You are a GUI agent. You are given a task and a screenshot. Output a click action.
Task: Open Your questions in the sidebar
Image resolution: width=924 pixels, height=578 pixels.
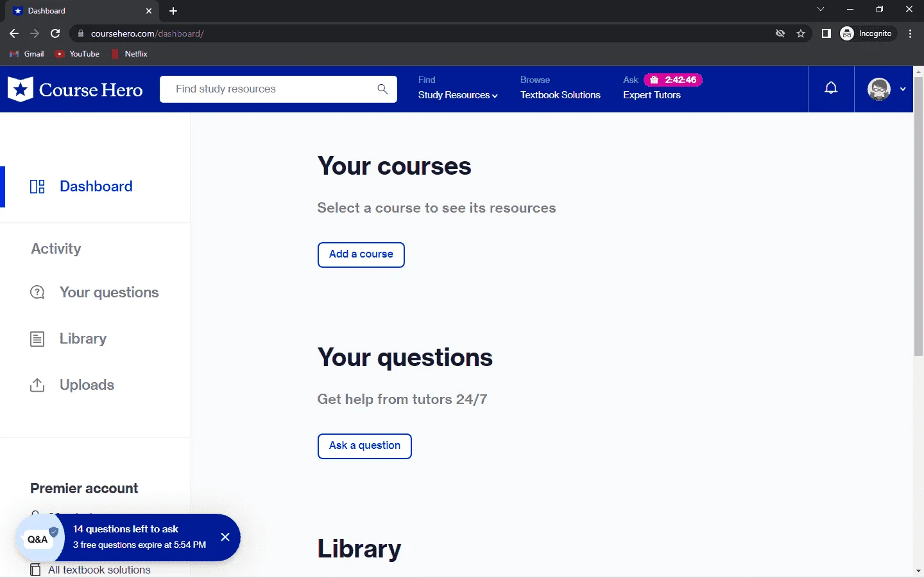[x=109, y=293]
